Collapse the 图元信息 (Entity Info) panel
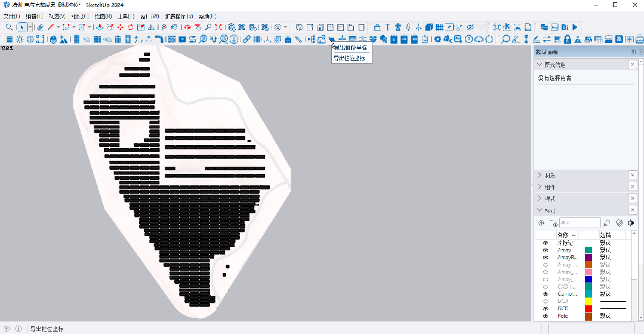 tap(540, 65)
